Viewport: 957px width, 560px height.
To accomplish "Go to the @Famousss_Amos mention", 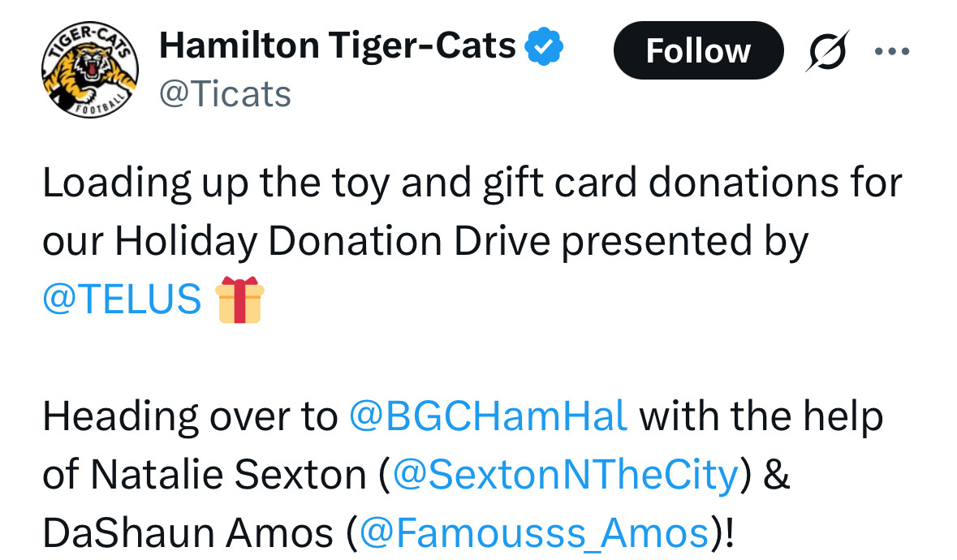I will (533, 533).
